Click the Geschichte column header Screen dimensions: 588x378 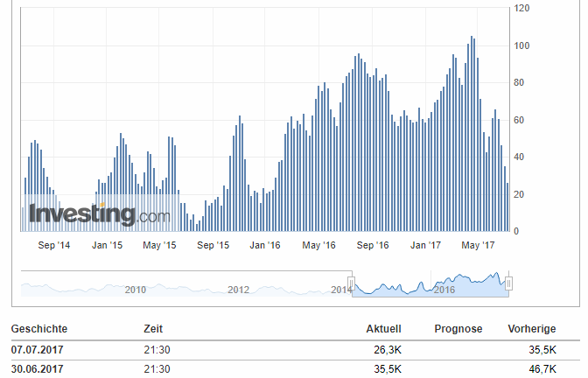pyautogui.click(x=39, y=329)
